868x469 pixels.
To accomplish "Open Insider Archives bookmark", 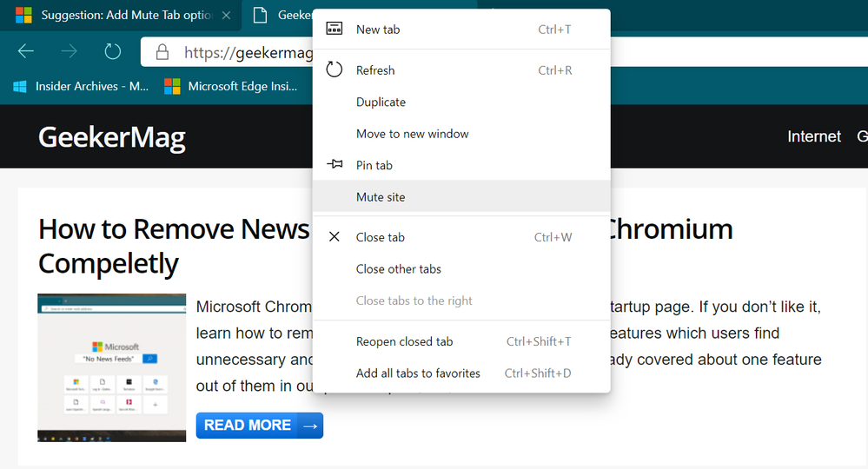I will pyautogui.click(x=81, y=86).
